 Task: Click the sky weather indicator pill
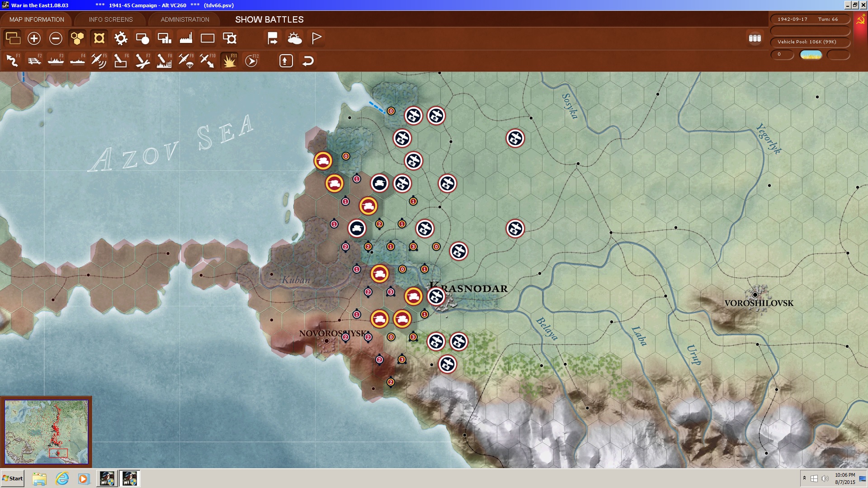click(x=811, y=55)
